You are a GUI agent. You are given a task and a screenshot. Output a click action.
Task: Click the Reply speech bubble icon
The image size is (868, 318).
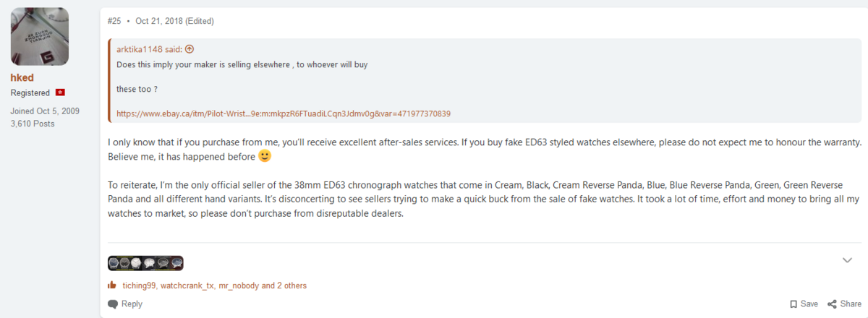tap(113, 304)
